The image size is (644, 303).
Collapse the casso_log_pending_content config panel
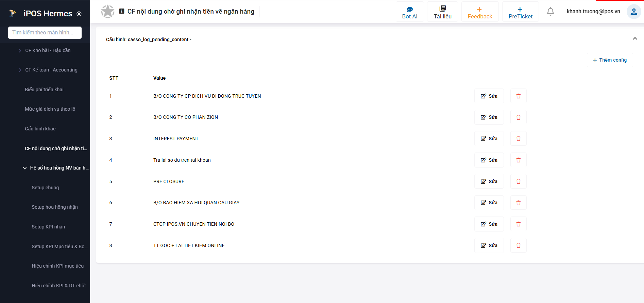634,38
